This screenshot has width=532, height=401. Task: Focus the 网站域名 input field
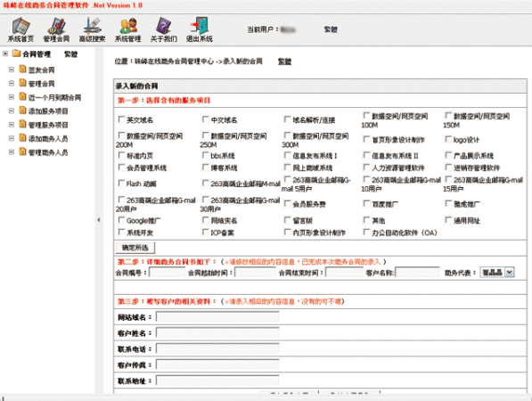pyautogui.click(x=217, y=317)
